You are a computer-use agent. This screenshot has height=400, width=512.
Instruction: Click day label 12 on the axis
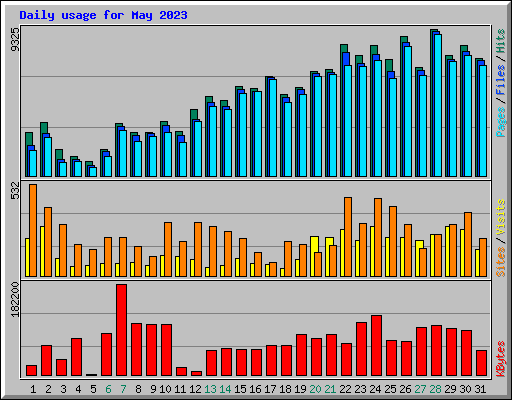pos(195,389)
